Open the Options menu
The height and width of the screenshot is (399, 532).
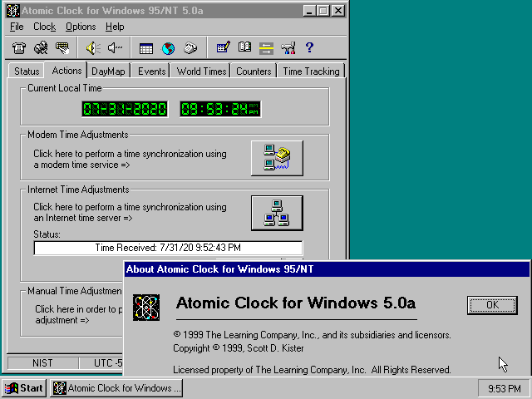[x=81, y=27]
